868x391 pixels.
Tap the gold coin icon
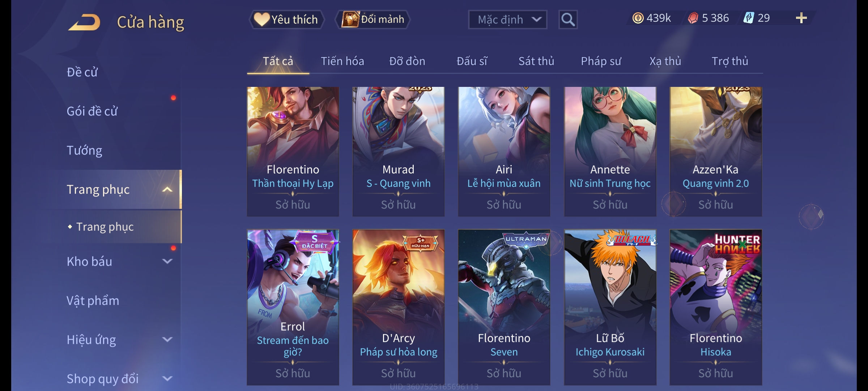pos(638,18)
